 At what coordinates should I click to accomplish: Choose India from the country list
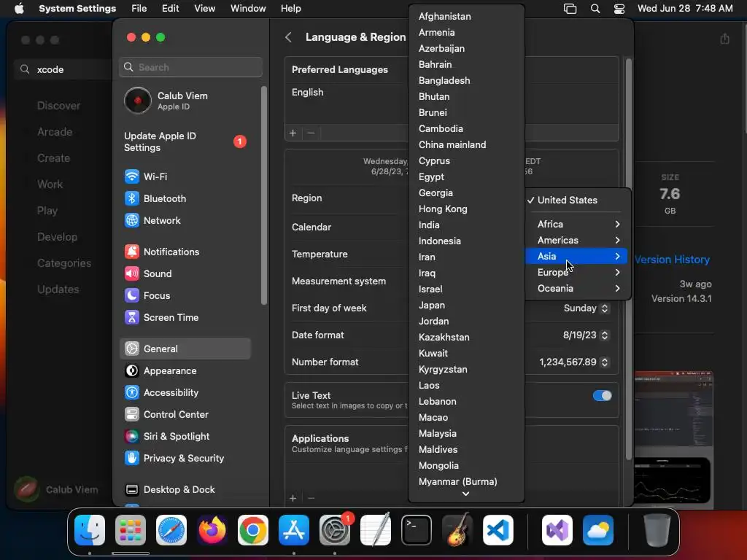466,225
